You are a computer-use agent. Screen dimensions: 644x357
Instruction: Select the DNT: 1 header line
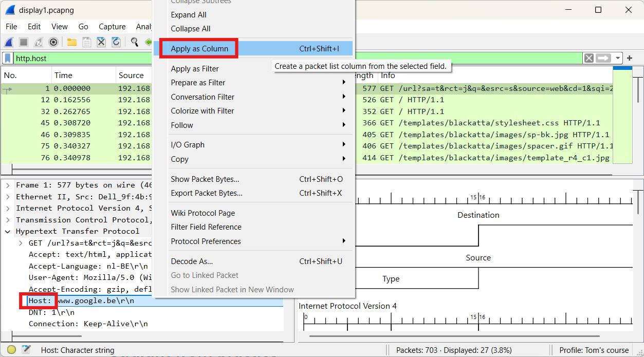point(51,312)
